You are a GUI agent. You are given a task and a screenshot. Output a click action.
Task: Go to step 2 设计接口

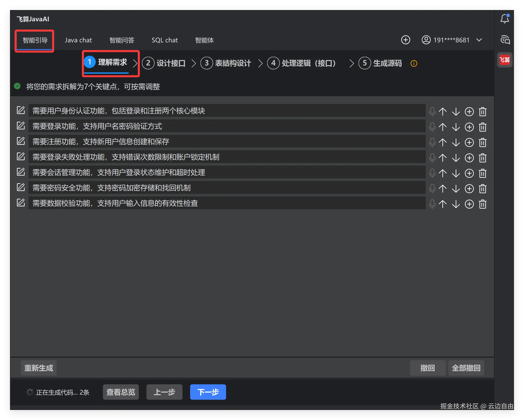(x=164, y=63)
